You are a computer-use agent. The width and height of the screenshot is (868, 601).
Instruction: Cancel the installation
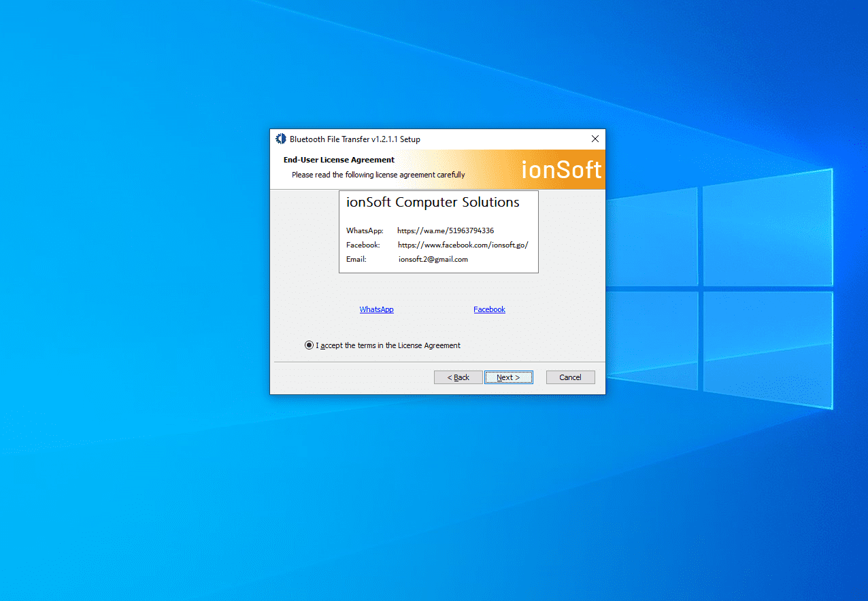570,377
